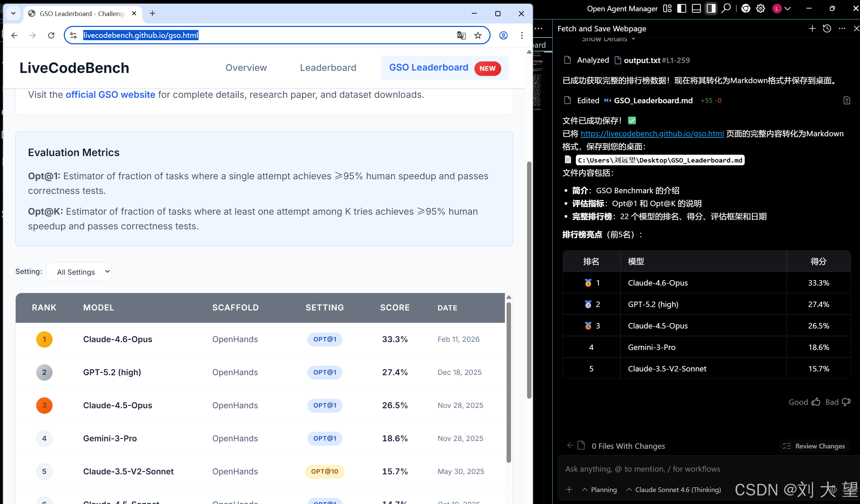Toggle the bottom panel layout icon
This screenshot has width=860, height=504.
pyautogui.click(x=696, y=9)
